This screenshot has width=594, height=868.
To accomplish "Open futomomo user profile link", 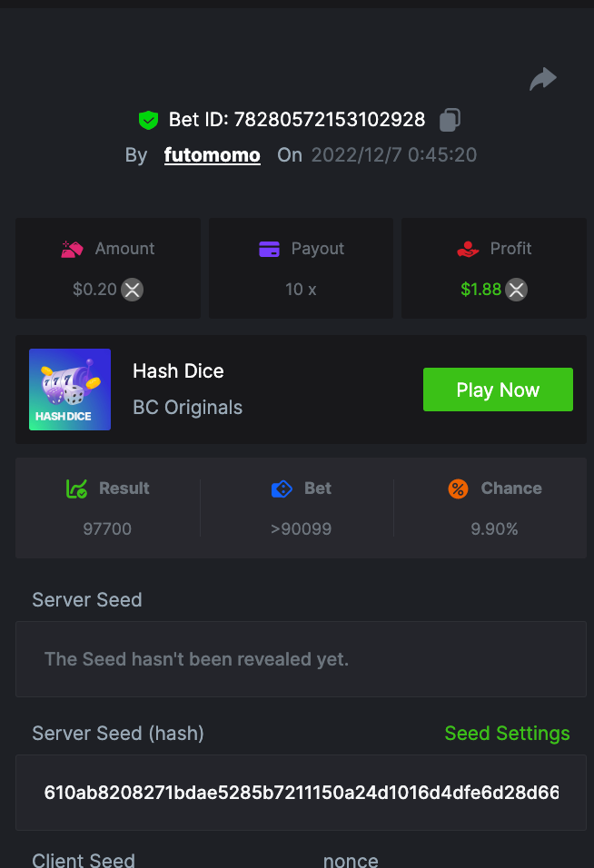I will 213,155.
